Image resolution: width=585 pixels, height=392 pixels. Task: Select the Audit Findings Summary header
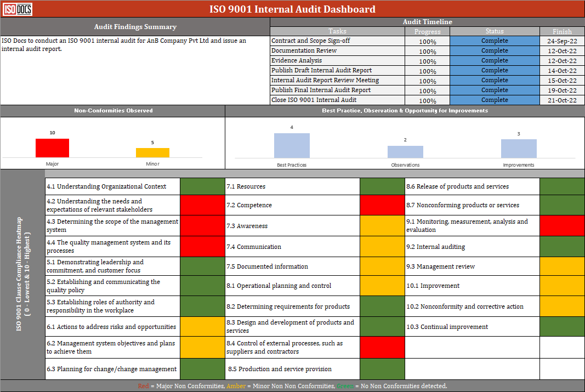pos(135,27)
